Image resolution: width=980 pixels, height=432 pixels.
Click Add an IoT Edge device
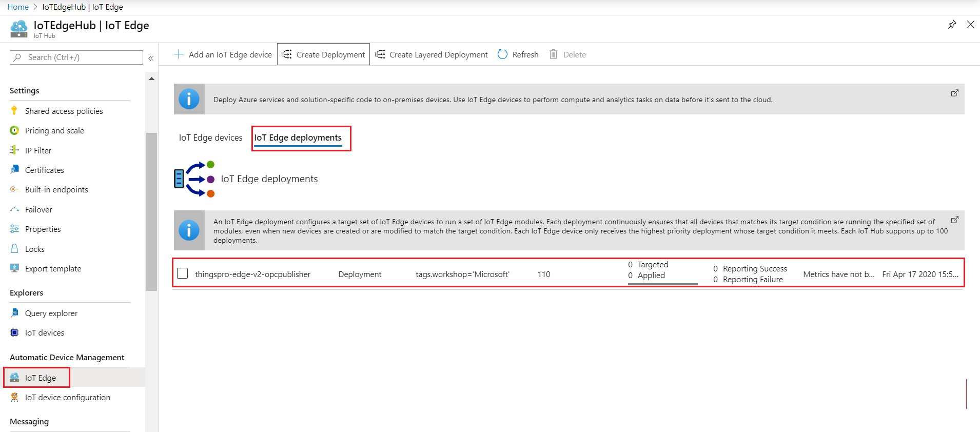(223, 54)
